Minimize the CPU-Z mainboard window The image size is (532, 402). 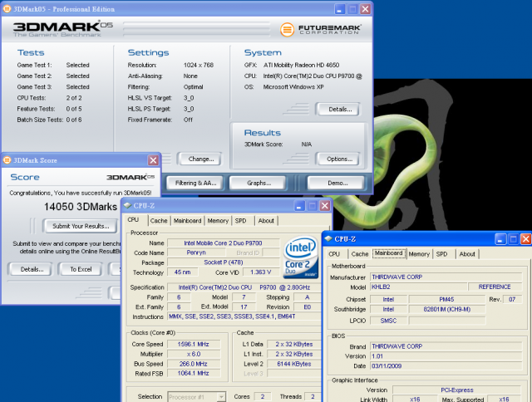pos(500,239)
